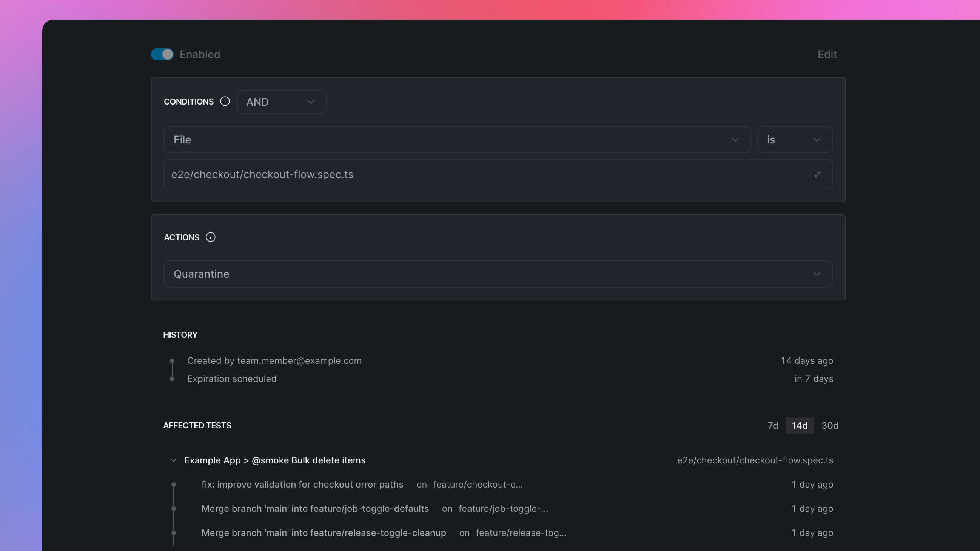Open the 'fix: improve validation for checkout' commit
The height and width of the screenshot is (551, 980).
pyautogui.click(x=302, y=485)
